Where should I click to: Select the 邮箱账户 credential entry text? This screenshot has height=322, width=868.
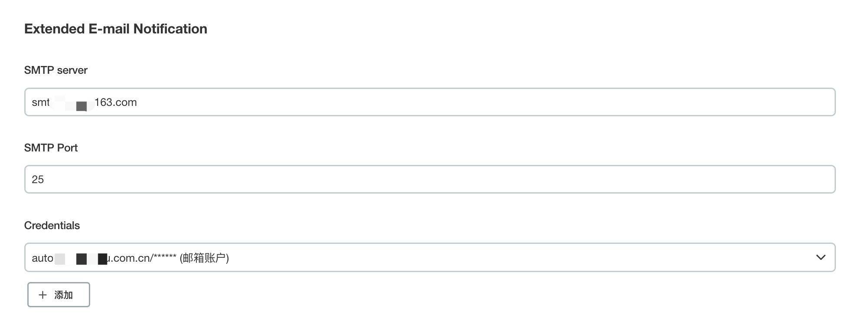click(x=204, y=258)
